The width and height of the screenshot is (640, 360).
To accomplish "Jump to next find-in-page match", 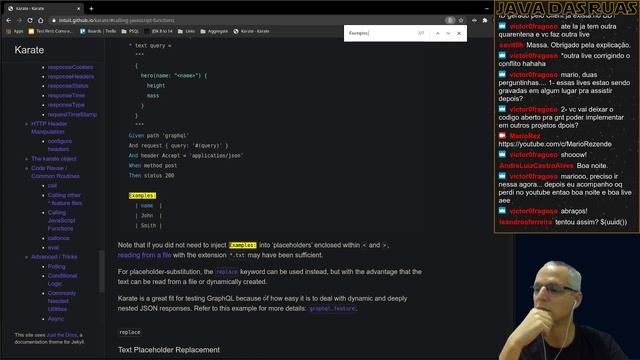I will coord(448,33).
